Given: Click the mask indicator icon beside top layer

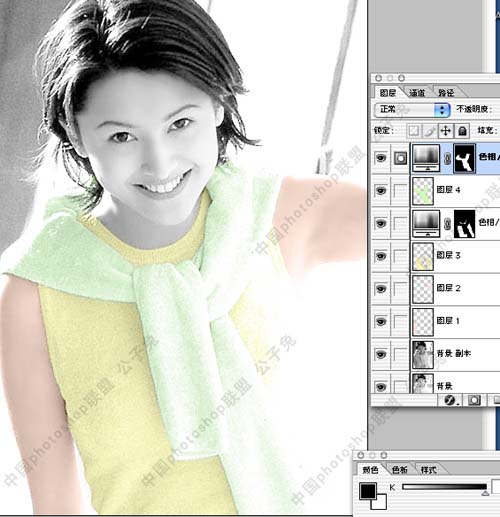Looking at the screenshot, I should (400, 158).
